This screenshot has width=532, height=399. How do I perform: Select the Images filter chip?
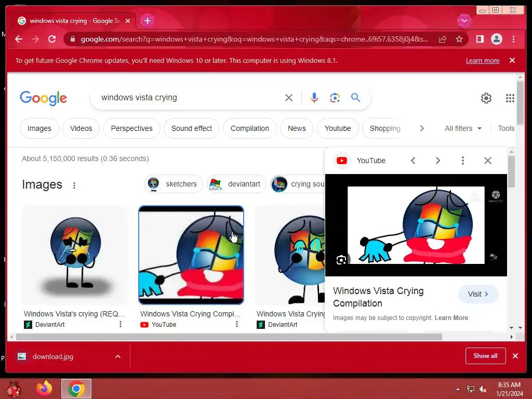[x=39, y=129]
